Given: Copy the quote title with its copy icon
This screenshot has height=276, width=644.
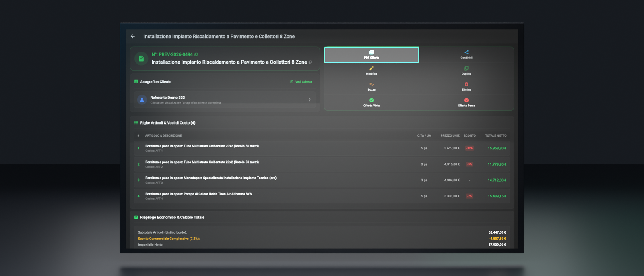Looking at the screenshot, I should click(x=310, y=62).
